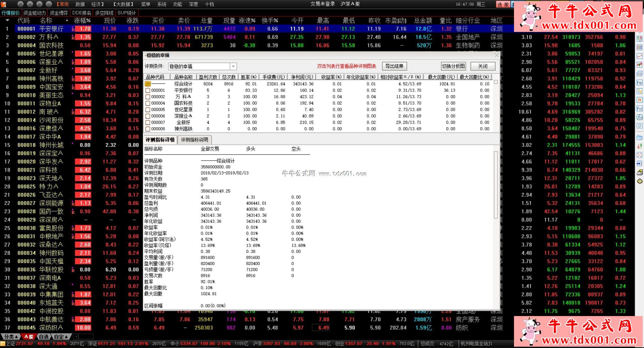Click the yellow gear settings sidebar icon
644x348 pixels.
(x=639, y=181)
